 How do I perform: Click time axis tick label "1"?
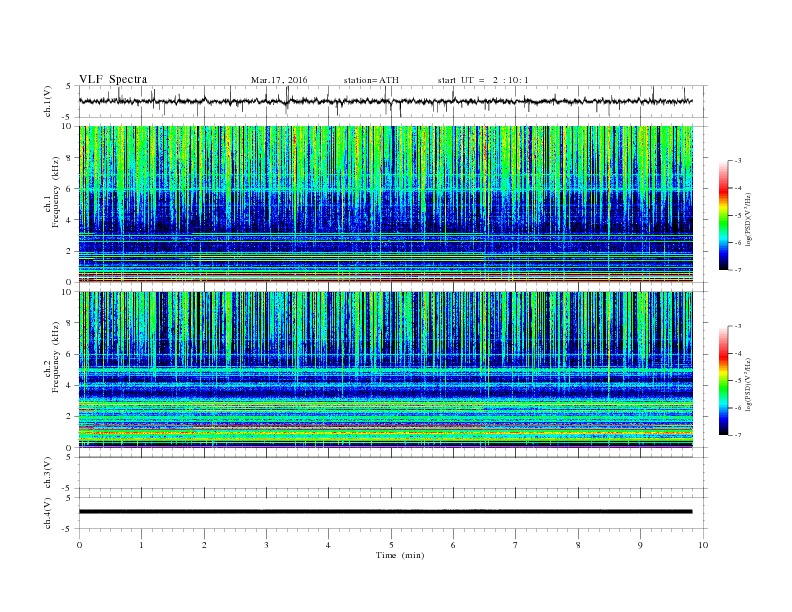[141, 545]
